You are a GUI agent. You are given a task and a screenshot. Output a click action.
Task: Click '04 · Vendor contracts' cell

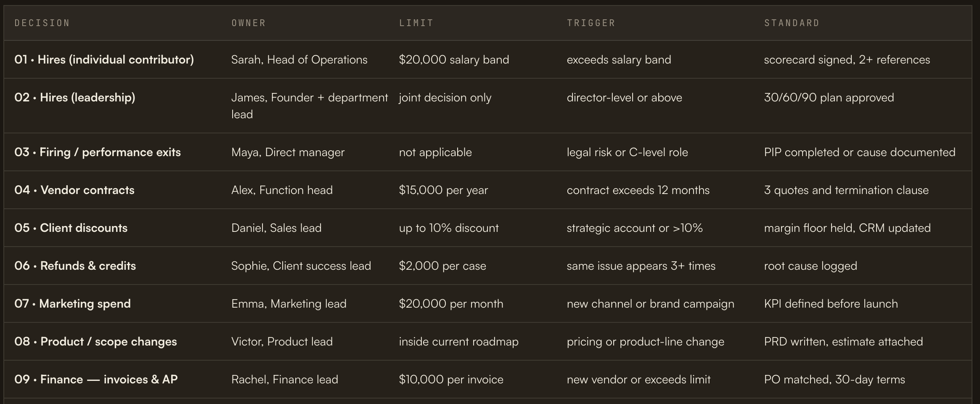point(74,190)
